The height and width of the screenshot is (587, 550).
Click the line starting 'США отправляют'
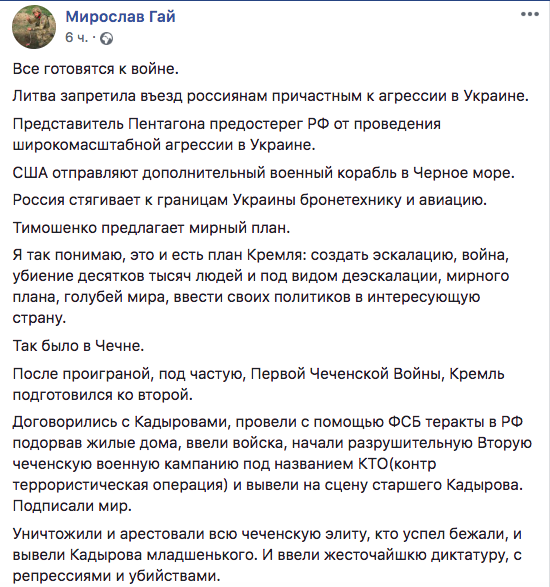(264, 173)
